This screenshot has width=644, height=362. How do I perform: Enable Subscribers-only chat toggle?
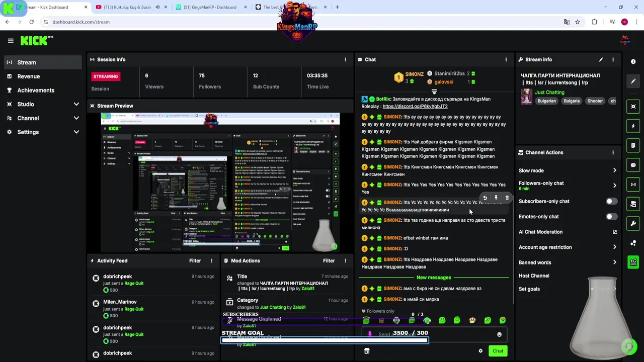pos(611,201)
